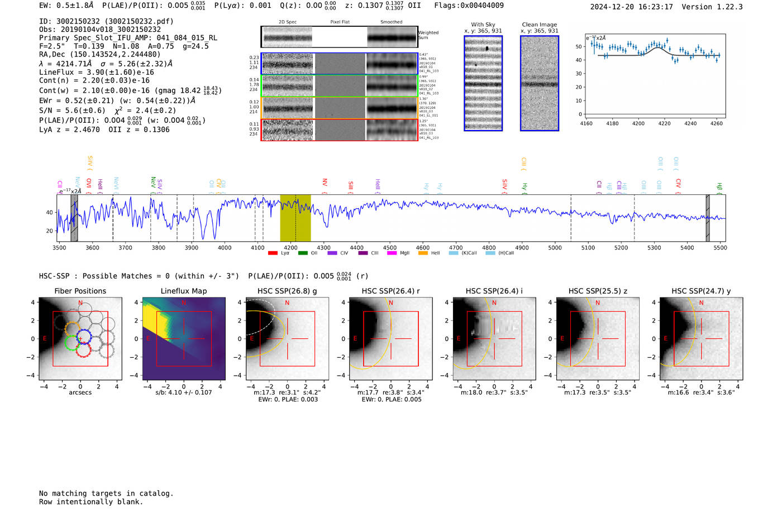Image resolution: width=782 pixels, height=532 pixels.
Task: Click the Flags:0x00404009 text
Action: 469,6
